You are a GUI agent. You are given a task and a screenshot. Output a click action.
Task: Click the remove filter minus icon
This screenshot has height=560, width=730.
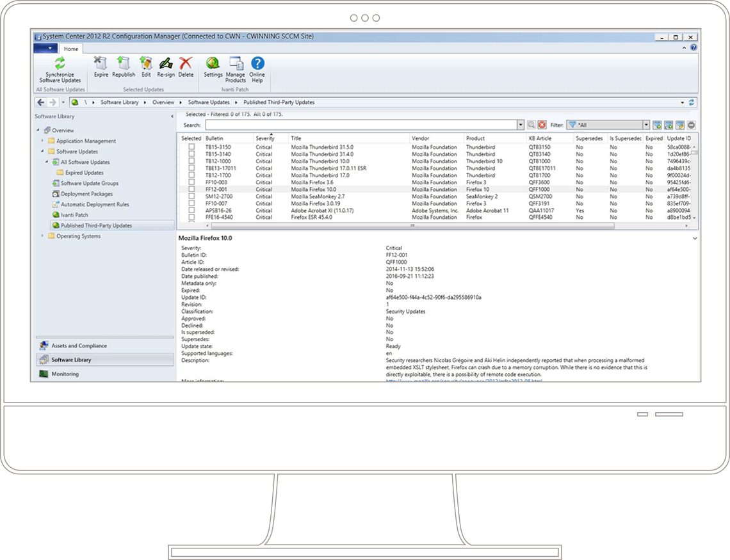[692, 125]
